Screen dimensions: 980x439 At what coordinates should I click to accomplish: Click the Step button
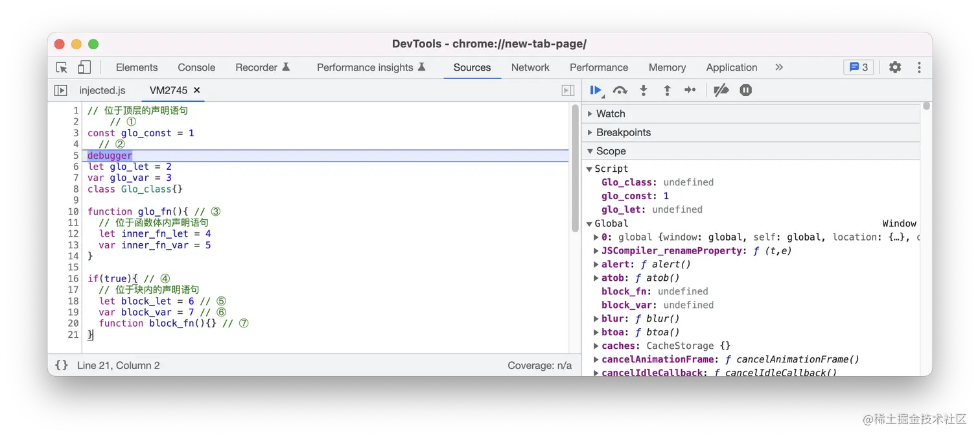690,90
